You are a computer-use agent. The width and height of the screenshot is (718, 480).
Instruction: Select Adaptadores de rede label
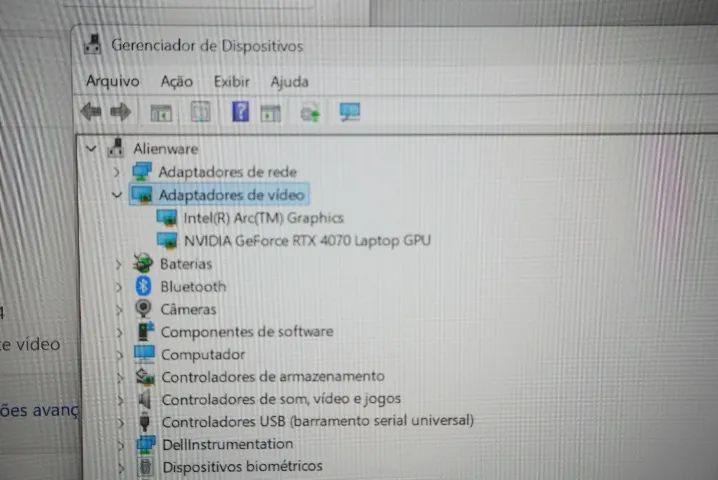point(228,172)
